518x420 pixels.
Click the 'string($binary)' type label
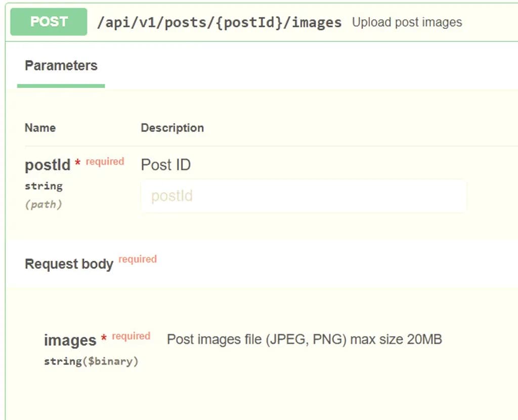91,361
